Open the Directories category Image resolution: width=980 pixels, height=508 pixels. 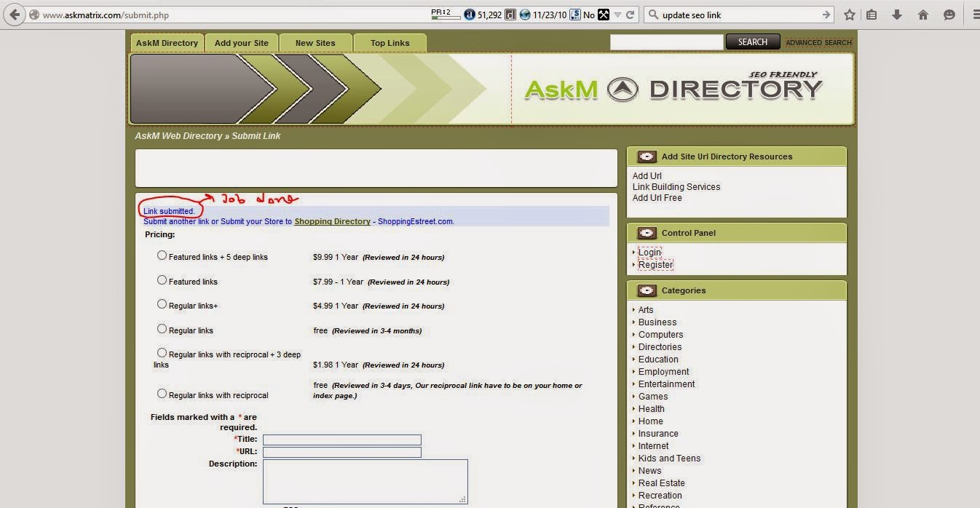pyautogui.click(x=660, y=347)
